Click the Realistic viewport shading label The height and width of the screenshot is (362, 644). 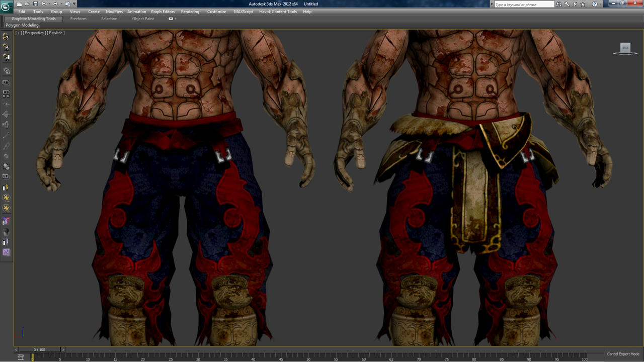tap(56, 33)
